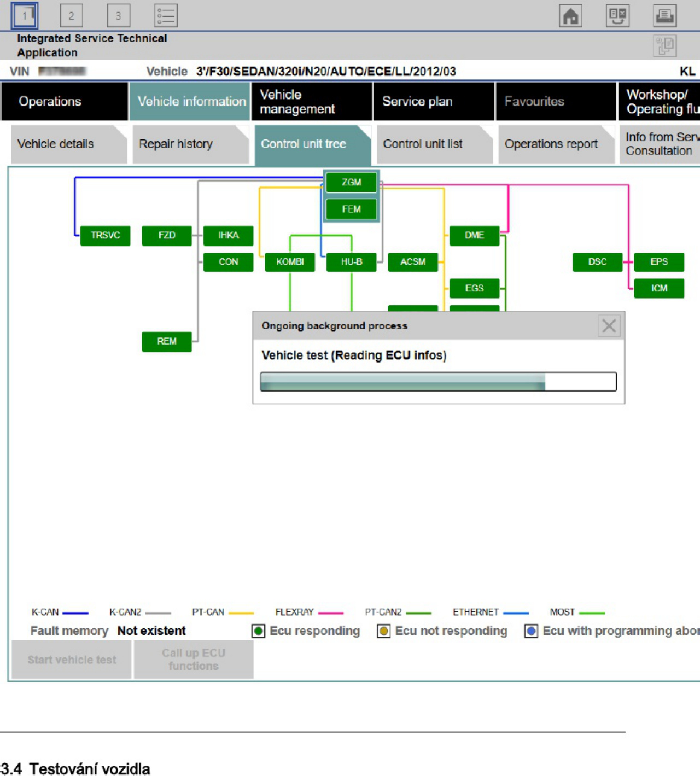Open the Operations main menu
The image size is (700, 776).
tap(65, 102)
